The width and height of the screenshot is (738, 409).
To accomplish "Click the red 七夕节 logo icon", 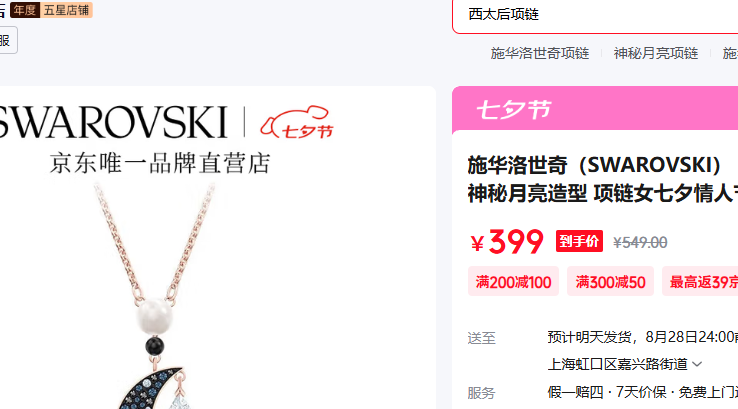I will [x=297, y=122].
